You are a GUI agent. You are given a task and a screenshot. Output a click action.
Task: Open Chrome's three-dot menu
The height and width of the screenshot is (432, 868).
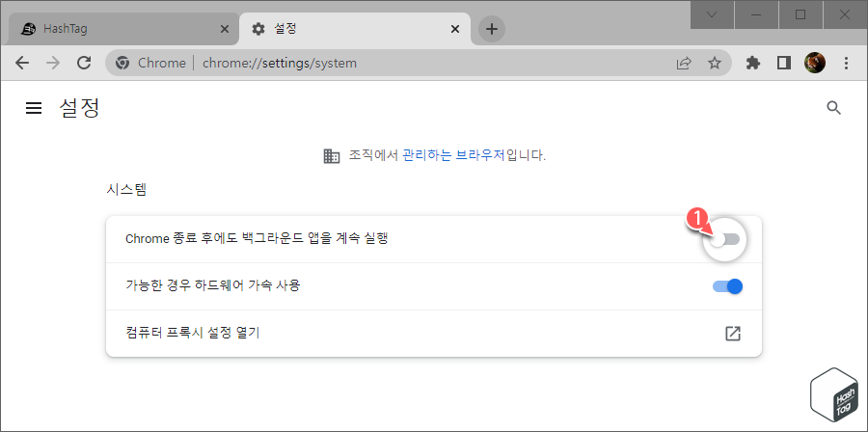[x=846, y=63]
